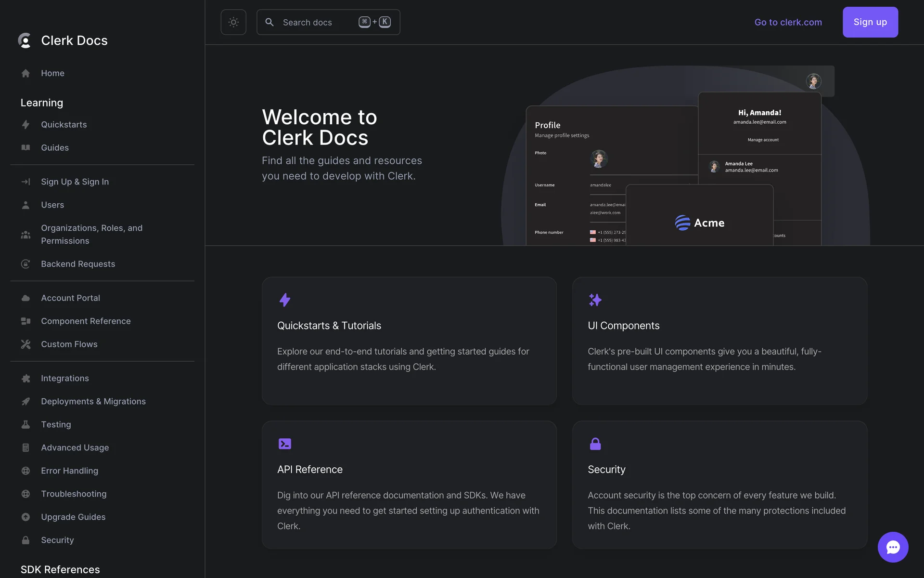The width and height of the screenshot is (924, 578).
Task: Click the Quickstarts lightning bolt icon
Action: point(26,125)
